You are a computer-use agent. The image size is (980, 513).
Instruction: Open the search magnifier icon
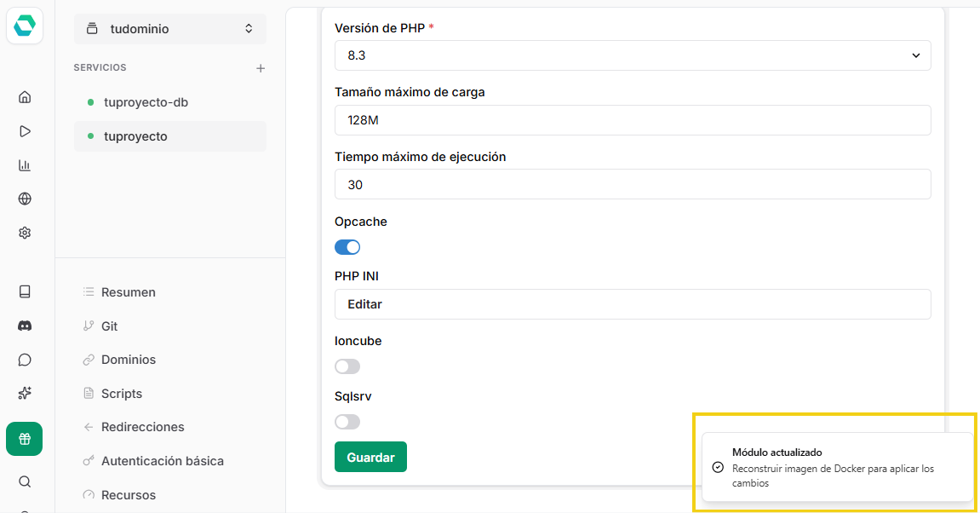click(24, 481)
